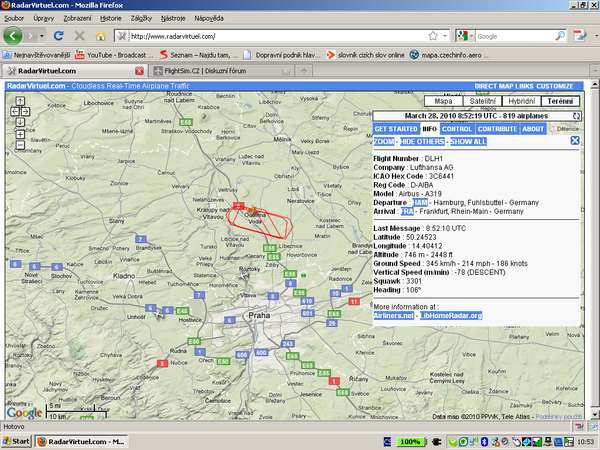
Task: Click the Google search field
Action: tap(515, 36)
